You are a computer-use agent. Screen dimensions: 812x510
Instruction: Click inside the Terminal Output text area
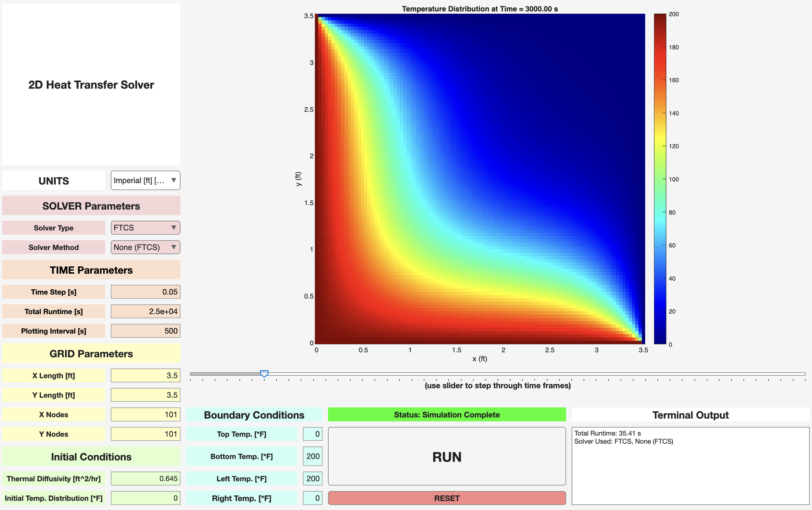pos(690,472)
